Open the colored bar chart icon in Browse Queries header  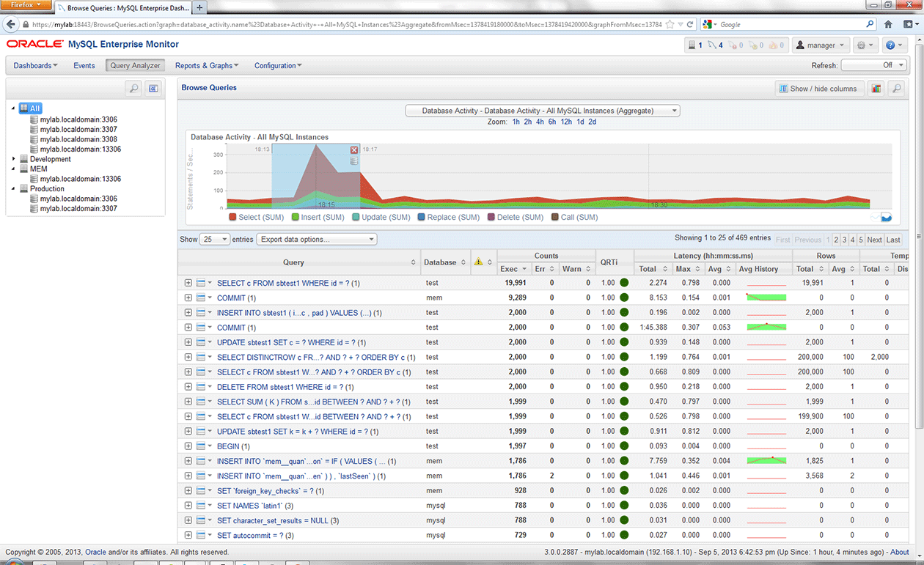876,89
